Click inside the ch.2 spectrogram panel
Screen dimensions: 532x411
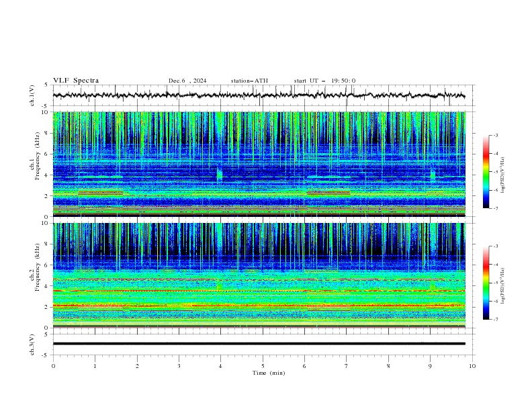click(259, 275)
